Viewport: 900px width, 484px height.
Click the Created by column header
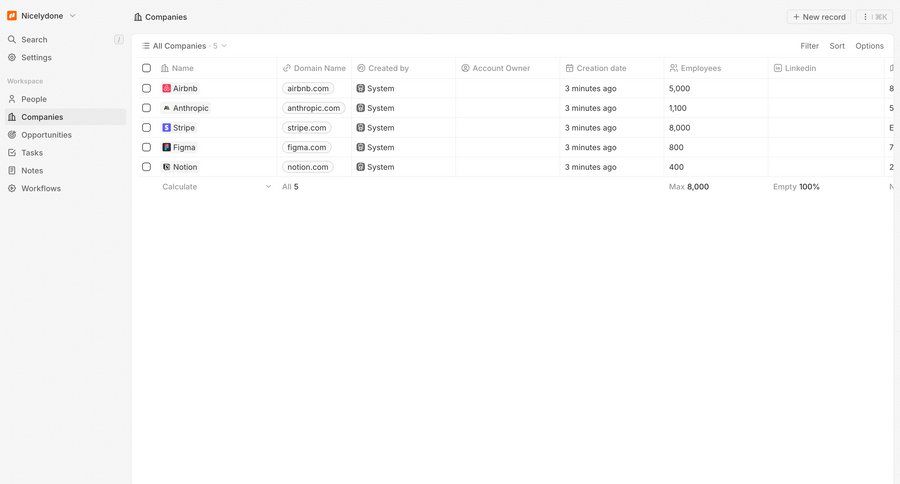(x=404, y=68)
